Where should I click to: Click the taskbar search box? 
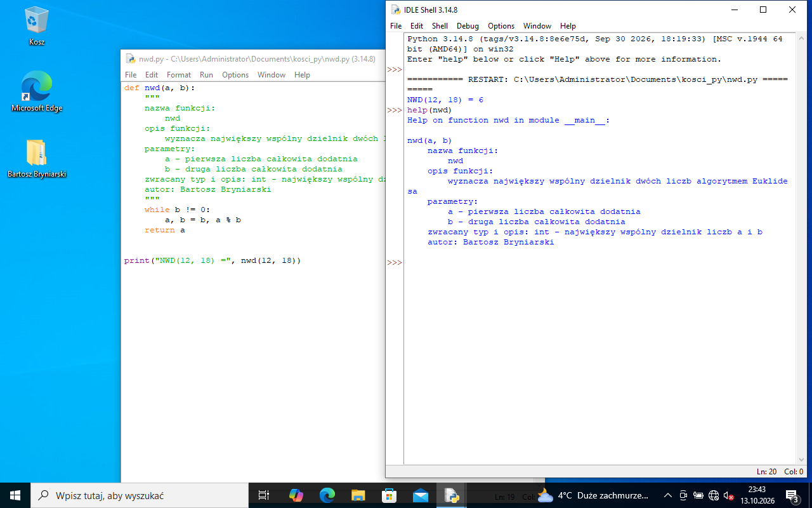[x=140, y=495]
